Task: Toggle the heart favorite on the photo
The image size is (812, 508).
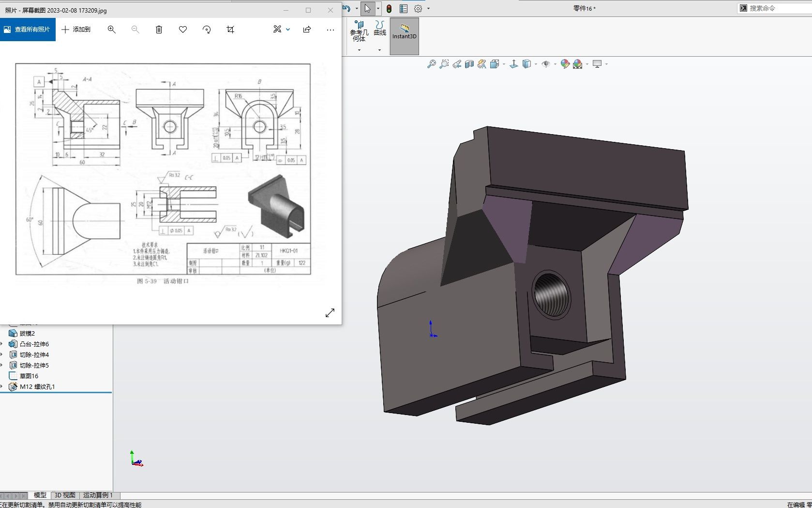Action: (x=183, y=30)
